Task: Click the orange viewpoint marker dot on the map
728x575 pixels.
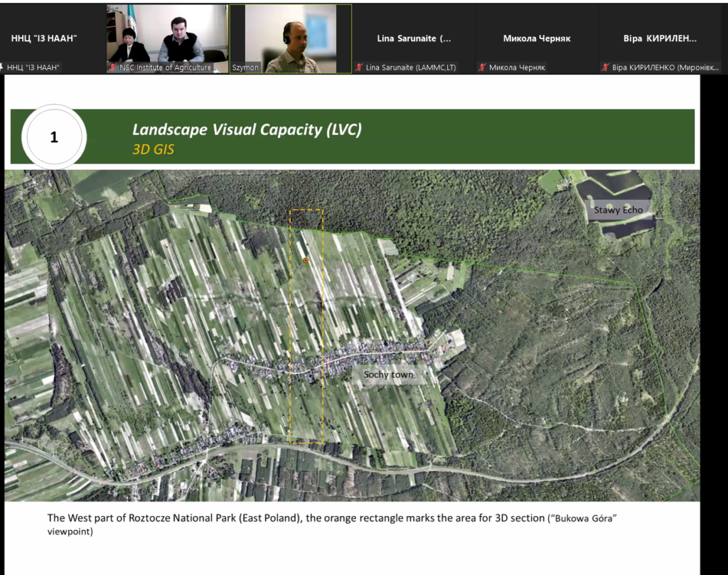Action: [306, 261]
